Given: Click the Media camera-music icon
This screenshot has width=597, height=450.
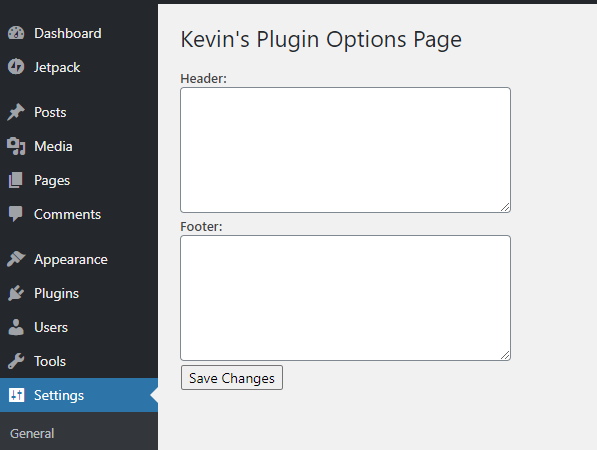Looking at the screenshot, I should point(16,146).
